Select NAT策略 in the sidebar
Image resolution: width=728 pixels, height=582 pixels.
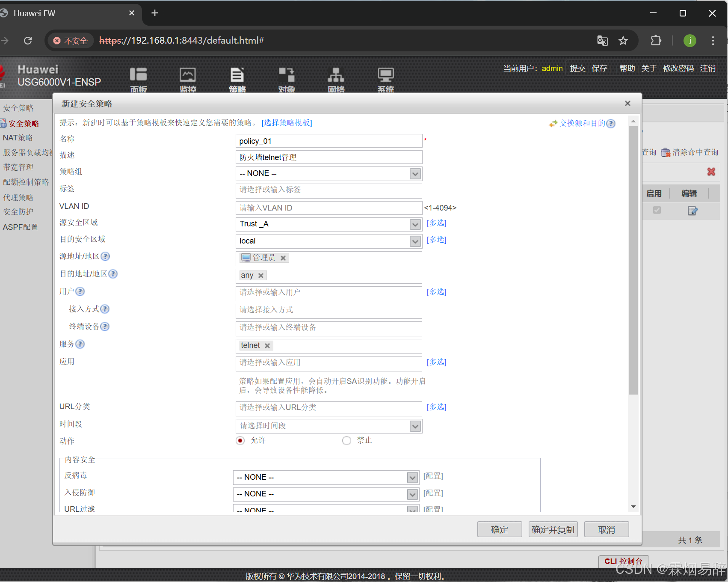pos(18,138)
